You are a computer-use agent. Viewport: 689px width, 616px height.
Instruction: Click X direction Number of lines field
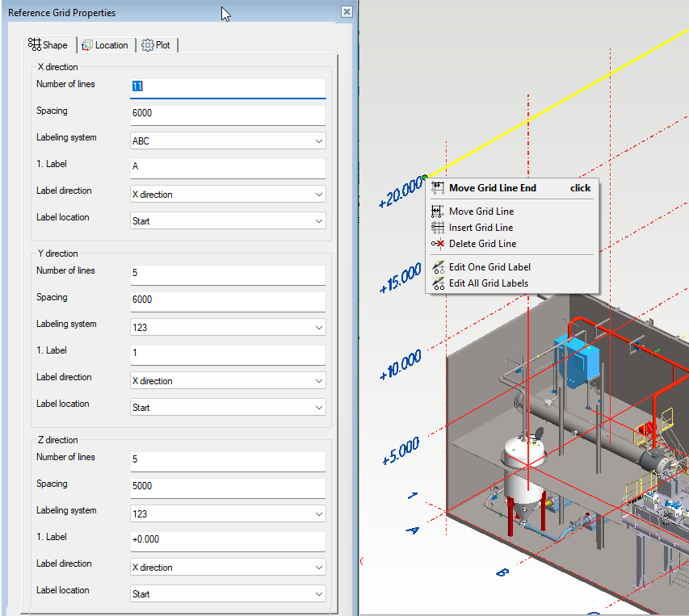click(228, 86)
